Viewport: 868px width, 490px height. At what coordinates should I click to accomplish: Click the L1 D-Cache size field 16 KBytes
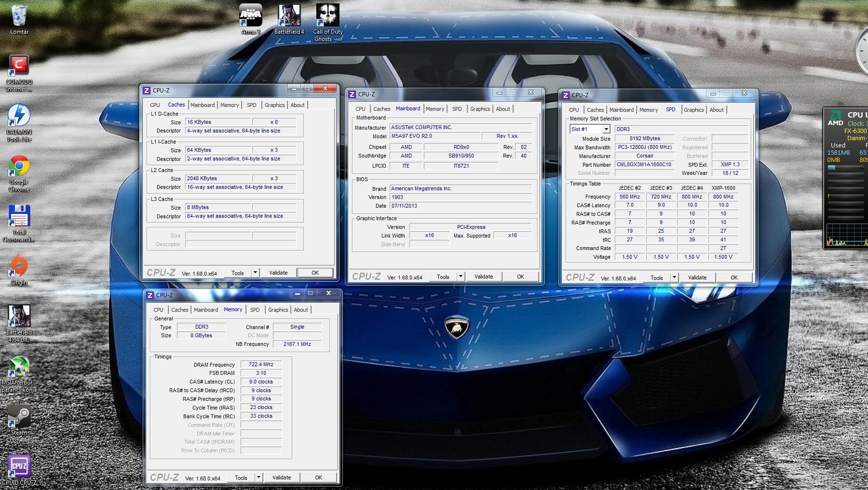click(x=218, y=122)
